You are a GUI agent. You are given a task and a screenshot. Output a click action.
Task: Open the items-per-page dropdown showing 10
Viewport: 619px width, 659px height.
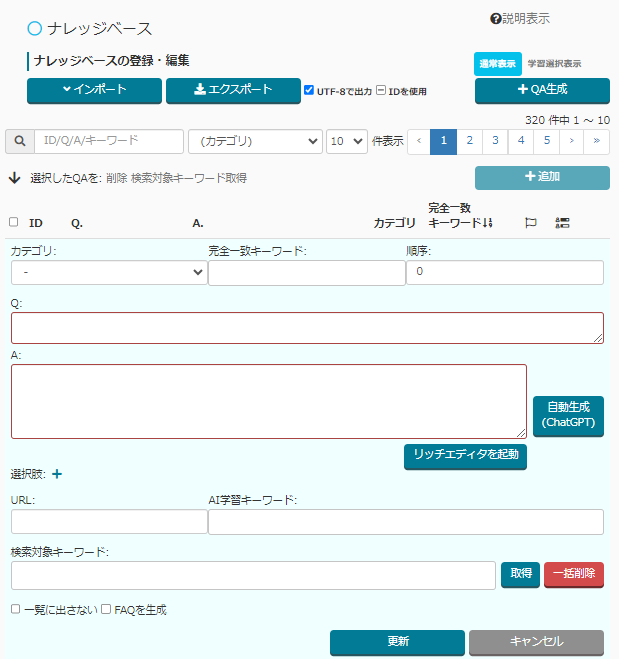tap(346, 141)
